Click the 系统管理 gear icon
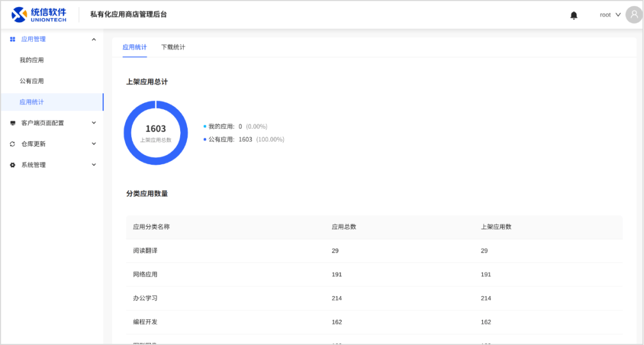The width and height of the screenshot is (644, 345). tap(13, 165)
